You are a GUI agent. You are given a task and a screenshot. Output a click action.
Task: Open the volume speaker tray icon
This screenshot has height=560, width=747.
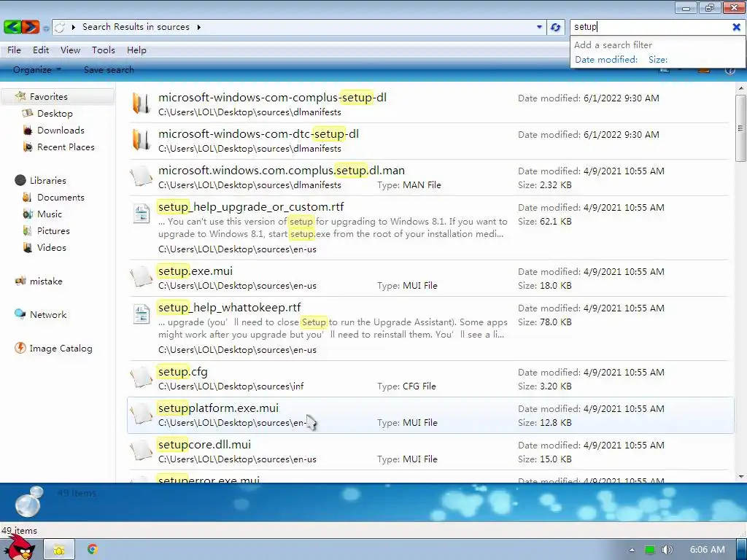667,550
